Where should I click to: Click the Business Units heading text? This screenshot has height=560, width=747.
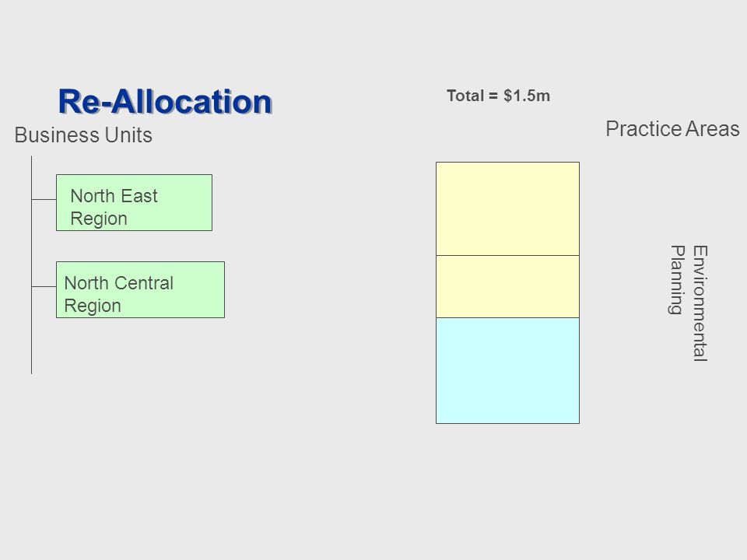(83, 135)
